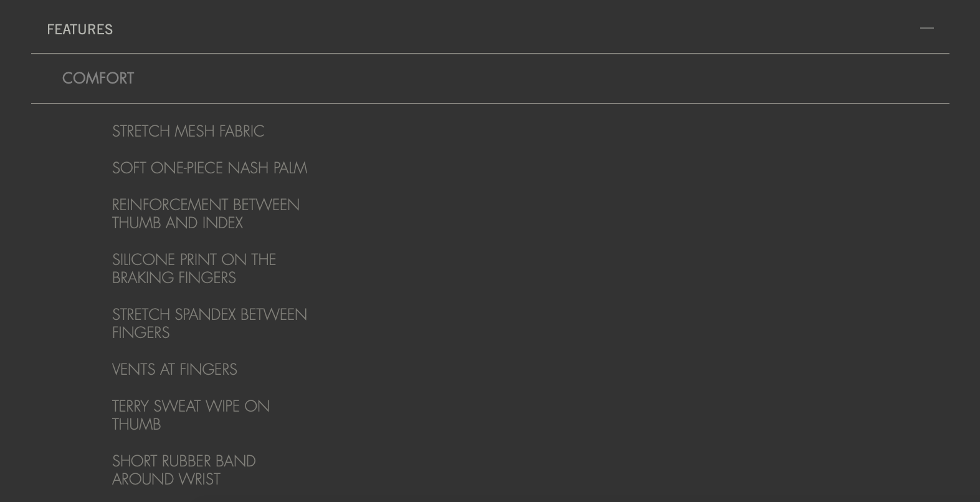Select STRETCH SPANDEX BETWEEN line
Image resolution: width=980 pixels, height=502 pixels.
(209, 314)
